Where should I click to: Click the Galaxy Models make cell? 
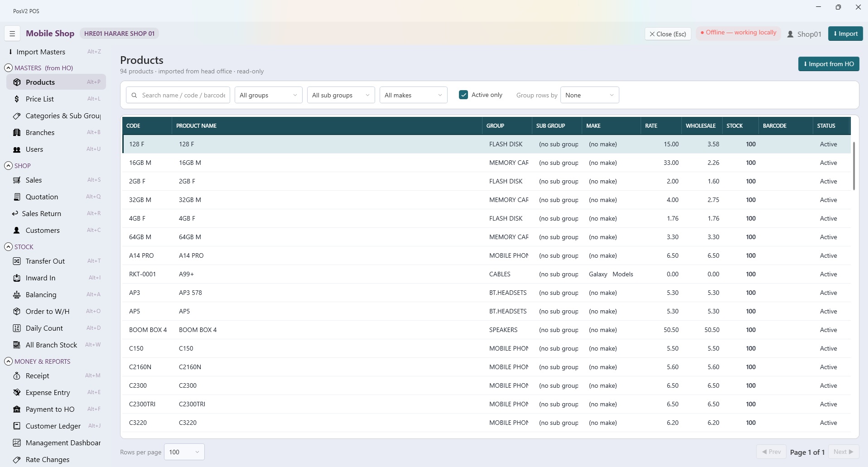pyautogui.click(x=611, y=274)
